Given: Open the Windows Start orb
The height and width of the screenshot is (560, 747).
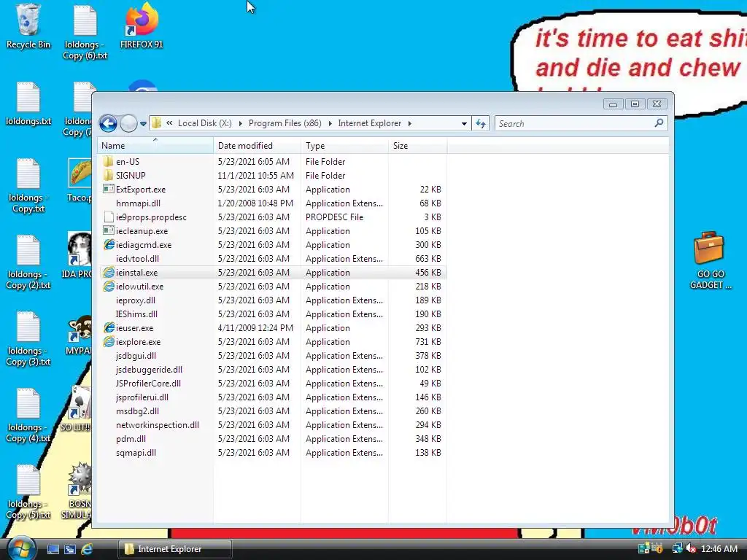Looking at the screenshot, I should pyautogui.click(x=20, y=548).
